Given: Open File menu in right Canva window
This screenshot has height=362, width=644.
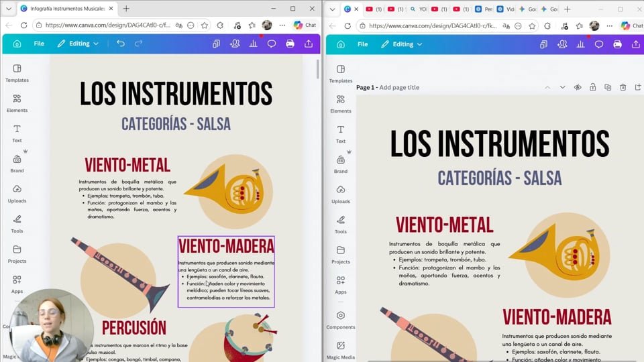Looking at the screenshot, I should [x=363, y=44].
